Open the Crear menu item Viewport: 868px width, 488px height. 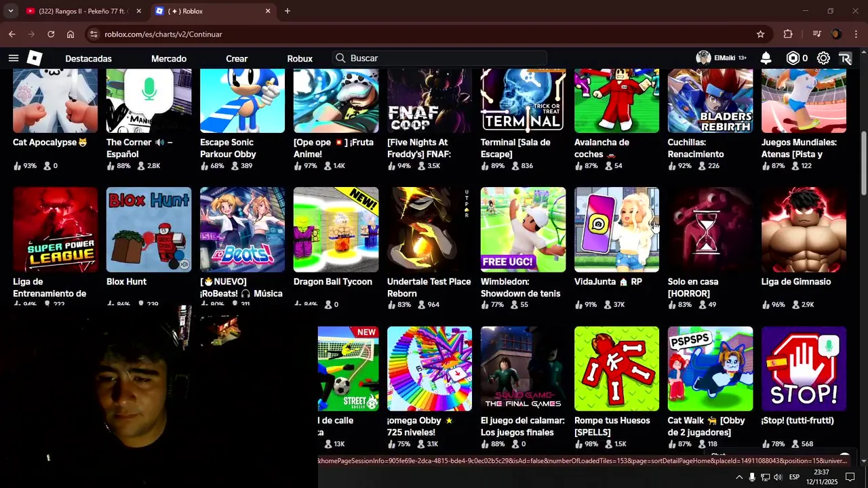tap(237, 59)
